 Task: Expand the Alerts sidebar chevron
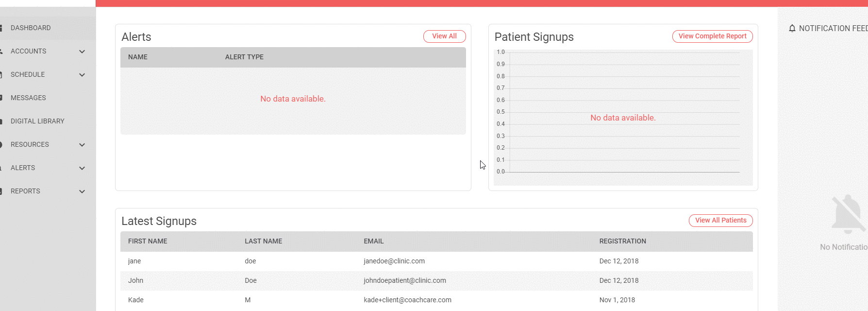[x=82, y=168]
